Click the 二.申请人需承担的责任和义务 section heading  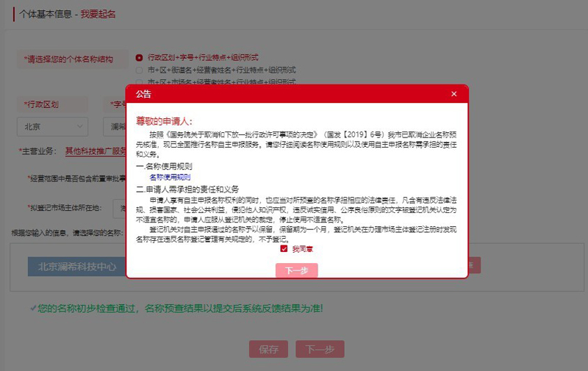[187, 189]
